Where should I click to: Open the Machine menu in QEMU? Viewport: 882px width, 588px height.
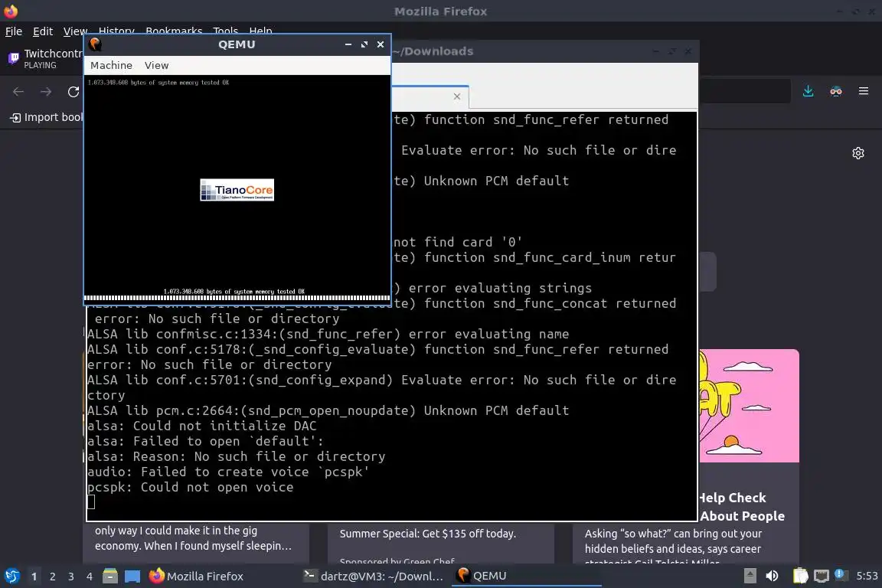pos(111,65)
